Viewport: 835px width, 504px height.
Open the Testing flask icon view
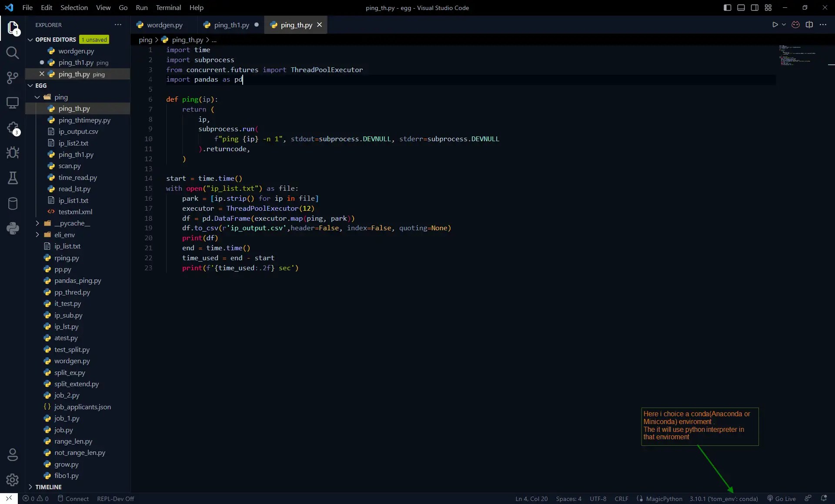click(x=13, y=178)
